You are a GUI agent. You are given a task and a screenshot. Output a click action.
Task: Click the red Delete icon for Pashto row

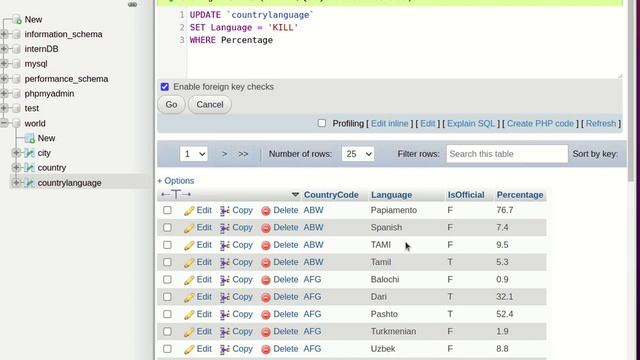pos(266,315)
